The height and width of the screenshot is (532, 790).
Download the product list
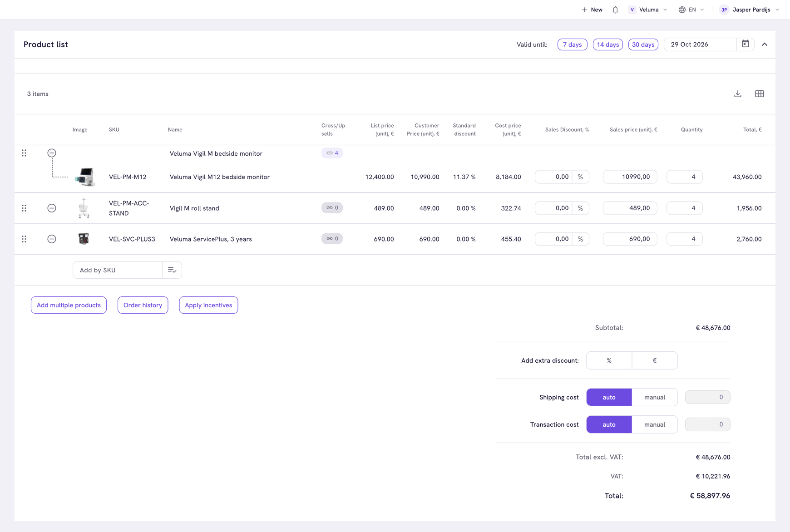738,94
